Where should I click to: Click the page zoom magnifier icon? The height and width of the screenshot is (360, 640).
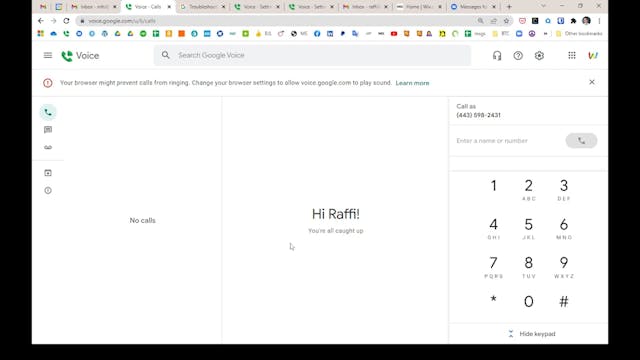(x=480, y=21)
